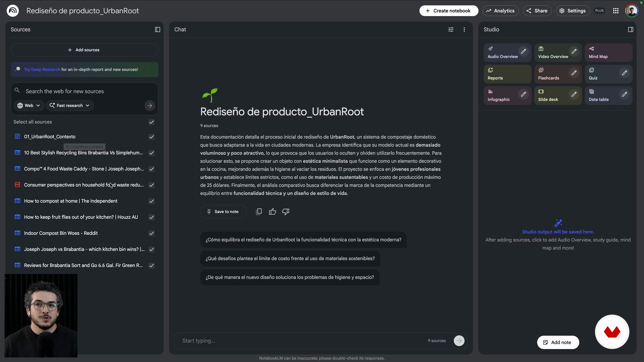Uncheck Compo 4 Food Waste Caddy source
644x362 pixels.
(151, 169)
